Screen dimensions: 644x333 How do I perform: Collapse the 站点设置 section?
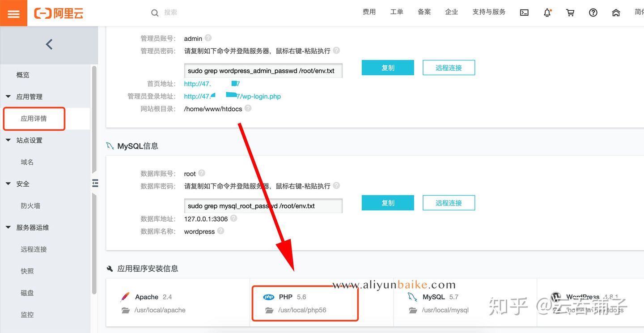pos(8,140)
